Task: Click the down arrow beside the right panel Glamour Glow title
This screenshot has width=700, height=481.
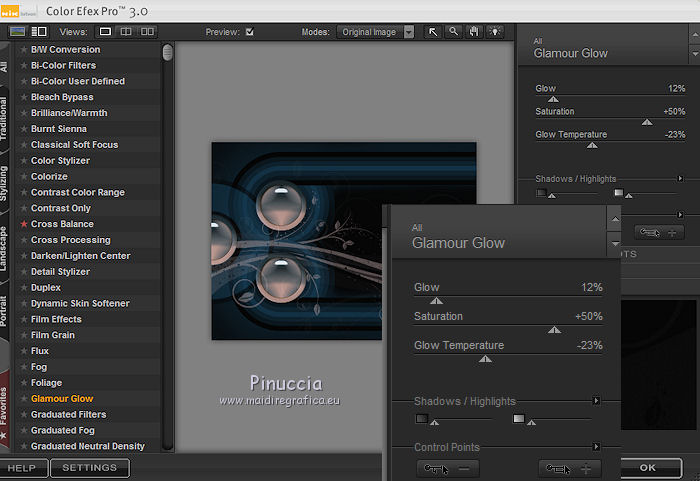Action: (695, 54)
